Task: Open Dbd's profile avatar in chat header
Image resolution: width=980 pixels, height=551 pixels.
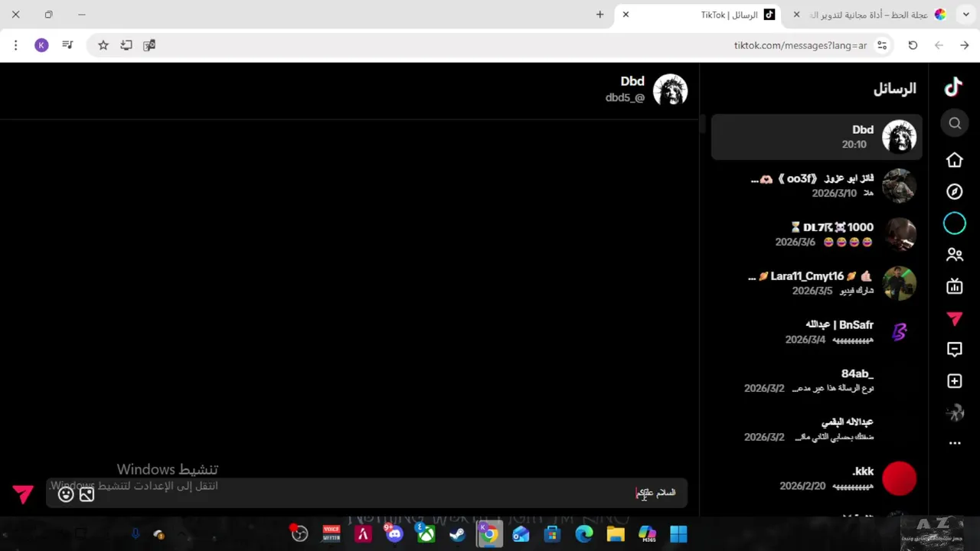Action: coord(670,91)
